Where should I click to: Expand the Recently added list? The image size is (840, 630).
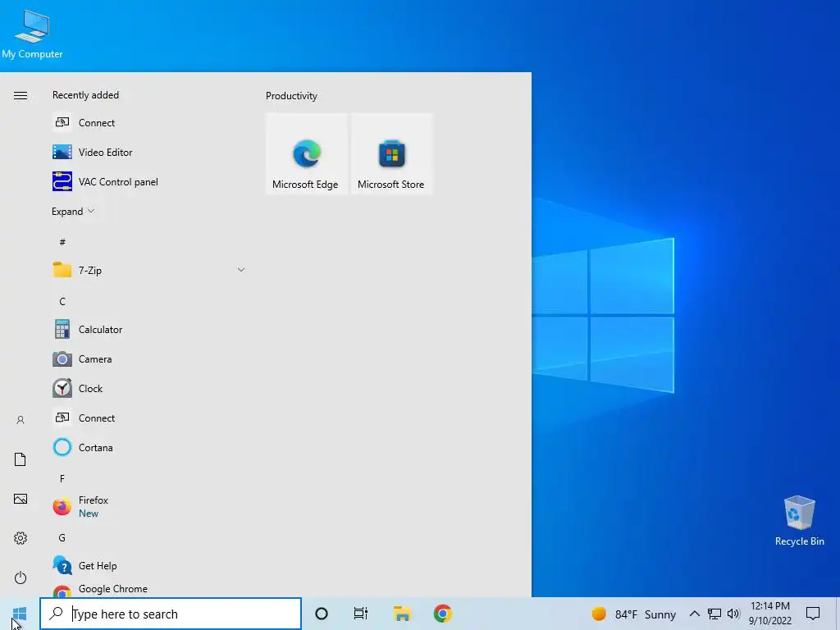73,211
